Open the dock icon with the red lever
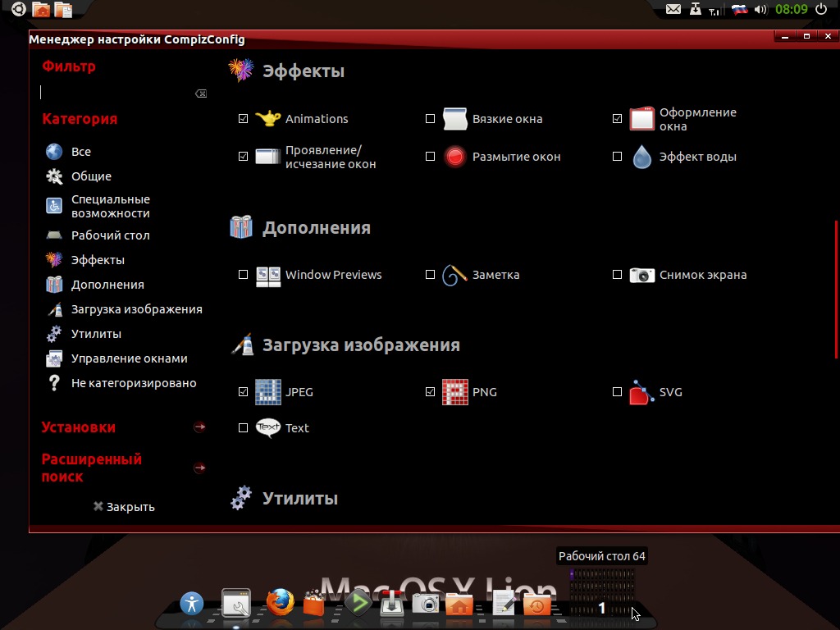The image size is (840, 630). [392, 603]
